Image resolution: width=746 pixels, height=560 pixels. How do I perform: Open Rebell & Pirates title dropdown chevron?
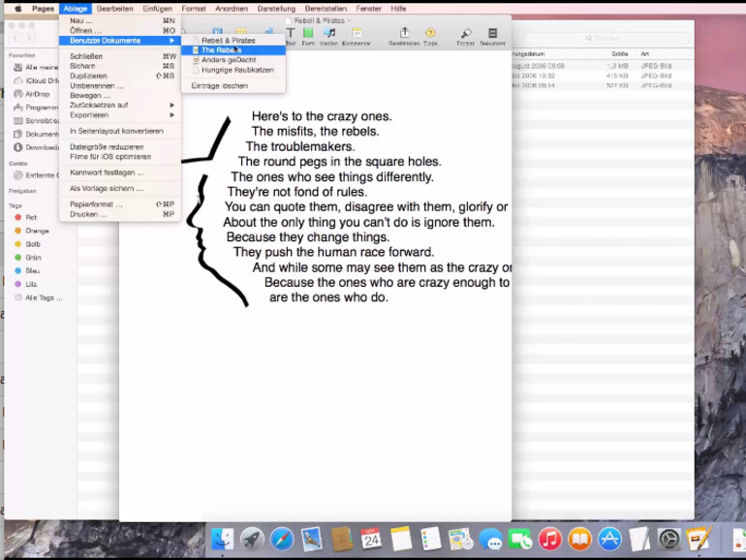[x=349, y=20]
